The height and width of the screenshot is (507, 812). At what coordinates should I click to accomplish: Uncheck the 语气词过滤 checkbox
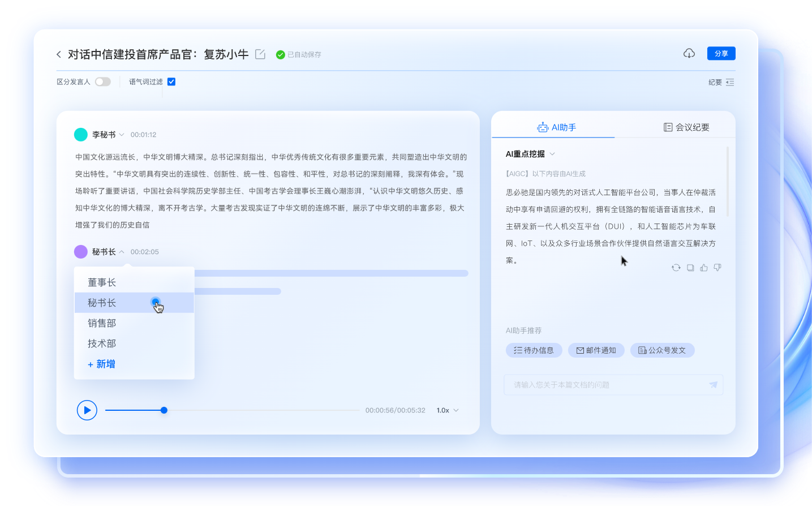click(171, 81)
